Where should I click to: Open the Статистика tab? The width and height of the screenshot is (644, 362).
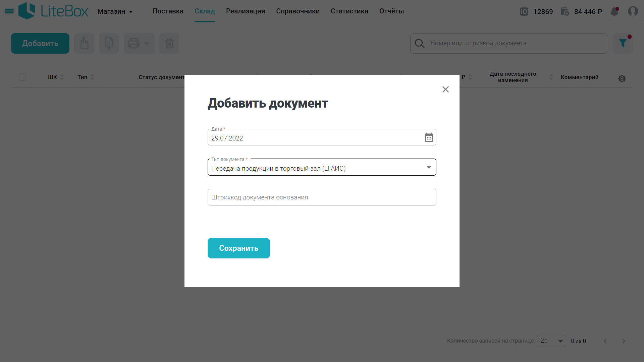click(349, 11)
